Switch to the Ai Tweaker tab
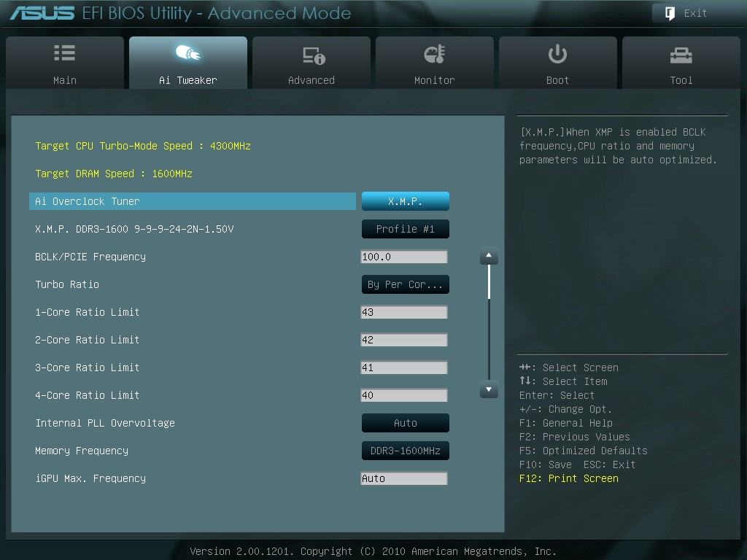This screenshot has height=560, width=747. pos(188,63)
